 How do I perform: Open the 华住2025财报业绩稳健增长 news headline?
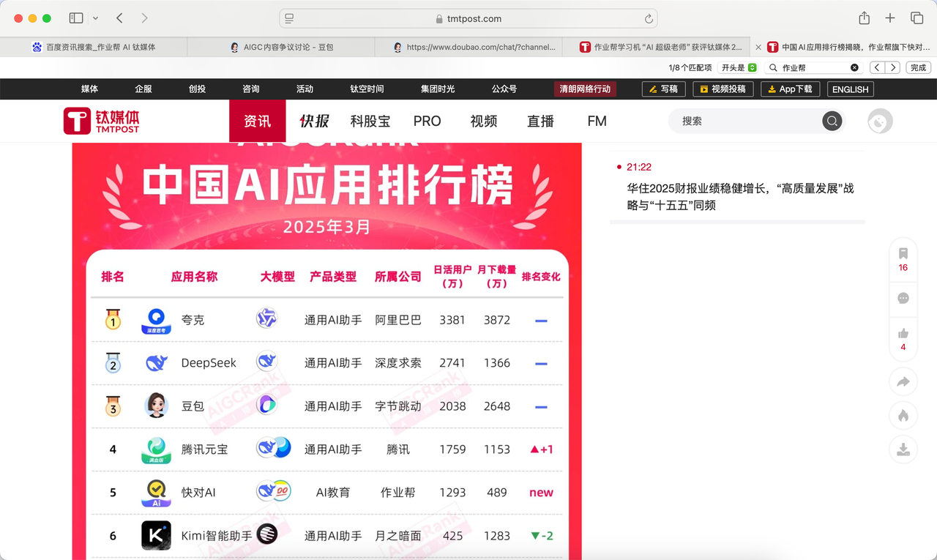pos(740,197)
